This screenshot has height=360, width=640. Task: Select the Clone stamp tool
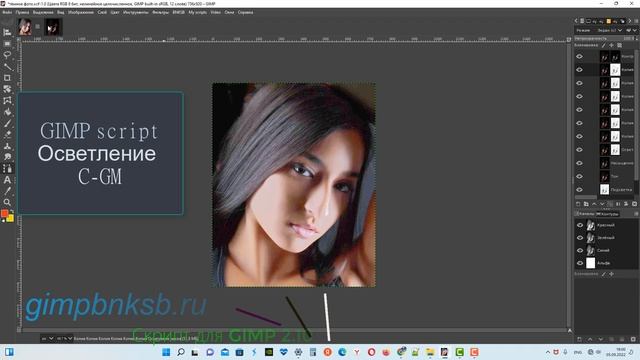point(7,146)
